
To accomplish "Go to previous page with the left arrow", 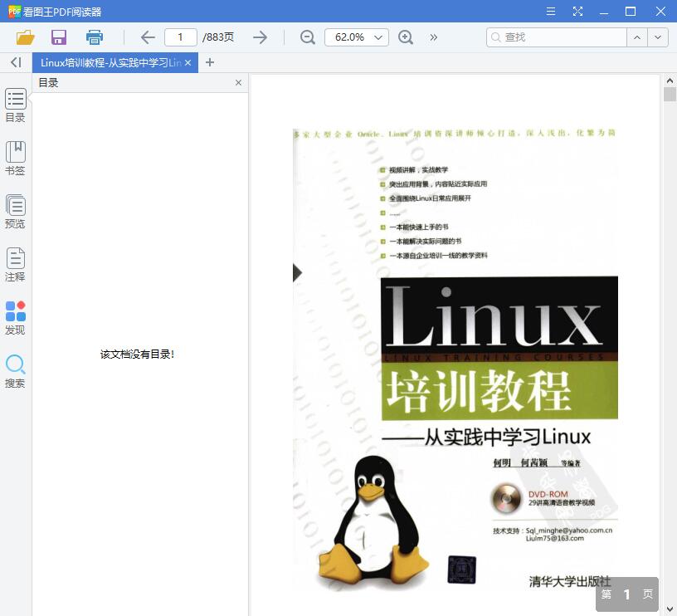I will [148, 37].
